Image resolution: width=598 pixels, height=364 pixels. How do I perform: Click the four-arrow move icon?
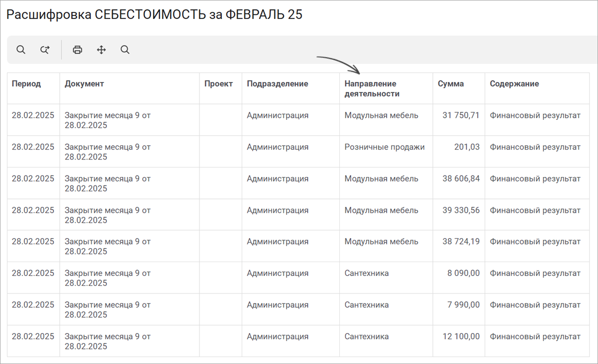[101, 50]
